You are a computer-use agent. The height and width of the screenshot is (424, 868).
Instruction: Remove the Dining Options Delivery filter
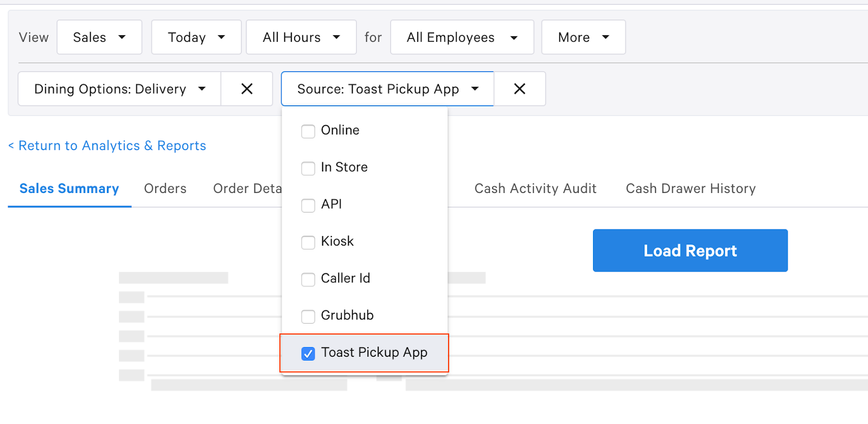pos(247,89)
